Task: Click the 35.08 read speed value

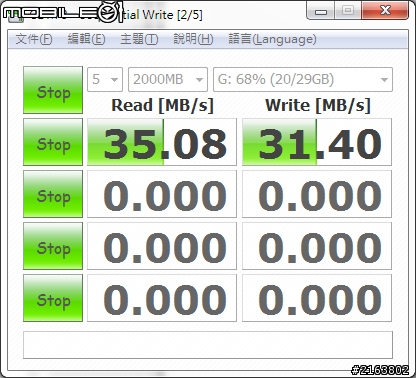Action: point(162,142)
